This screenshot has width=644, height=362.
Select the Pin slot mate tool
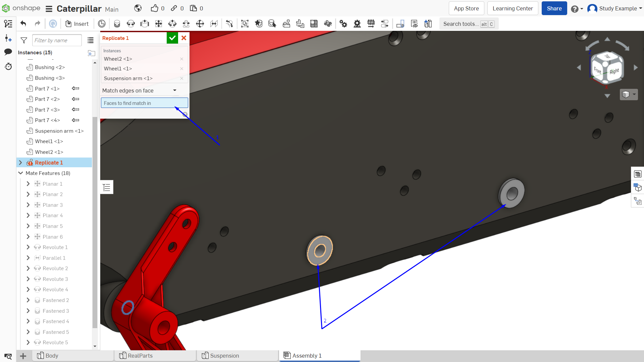tap(186, 24)
